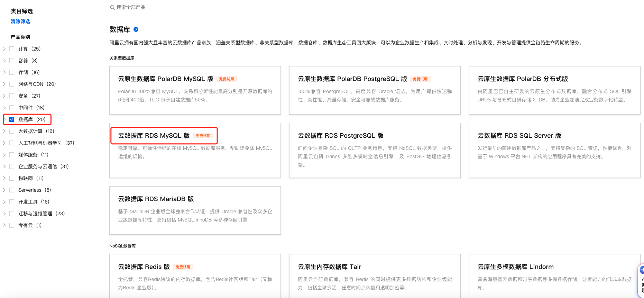Open 云数据库 Redis 版 product
Viewport: 644px width, 298px height.
tap(144, 267)
